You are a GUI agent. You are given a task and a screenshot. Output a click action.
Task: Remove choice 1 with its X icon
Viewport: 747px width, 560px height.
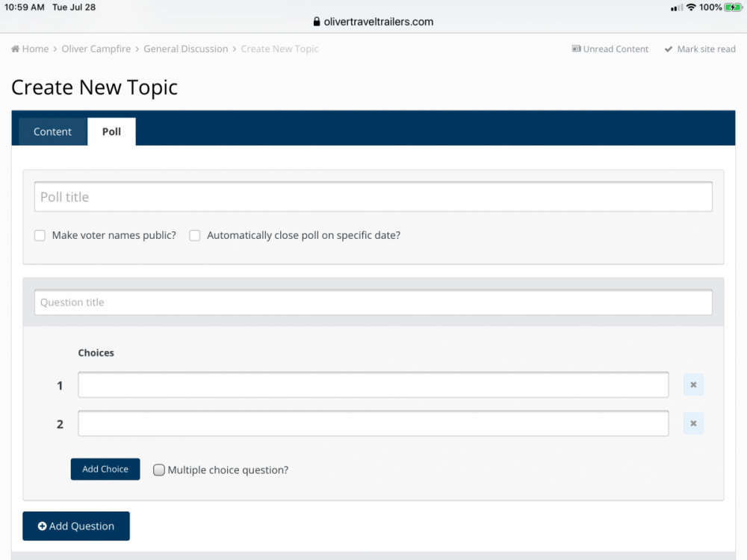(x=693, y=385)
